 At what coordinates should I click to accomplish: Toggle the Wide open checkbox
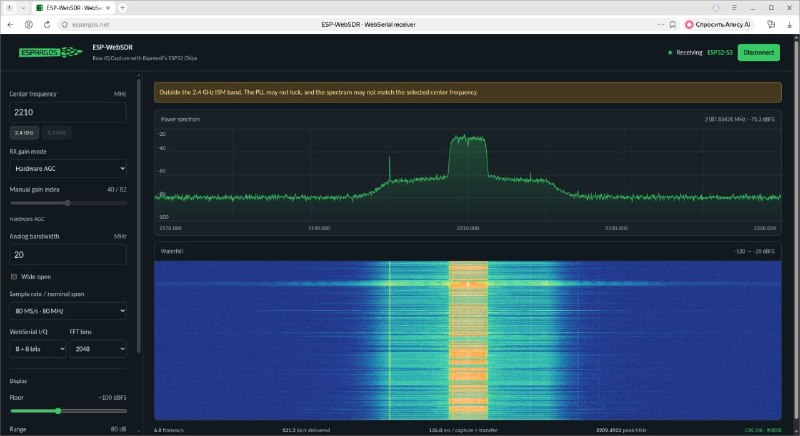pos(14,277)
